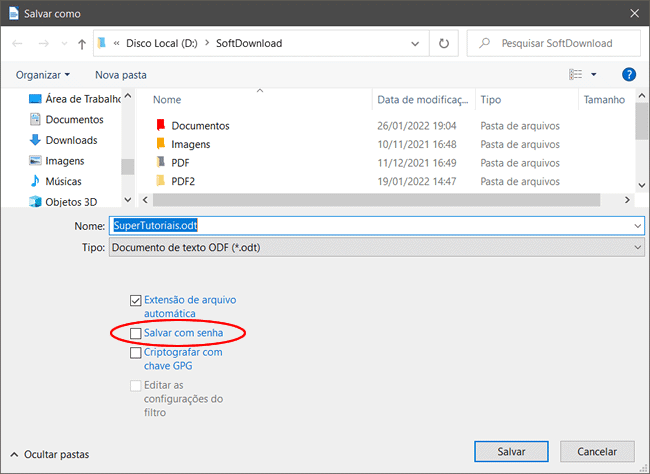Open the Organizar menu

(43, 75)
